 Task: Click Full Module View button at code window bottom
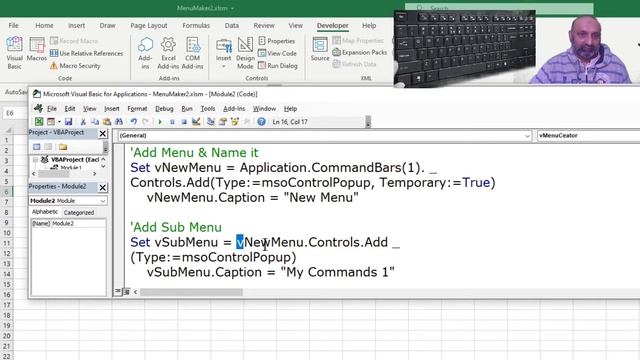click(x=127, y=291)
